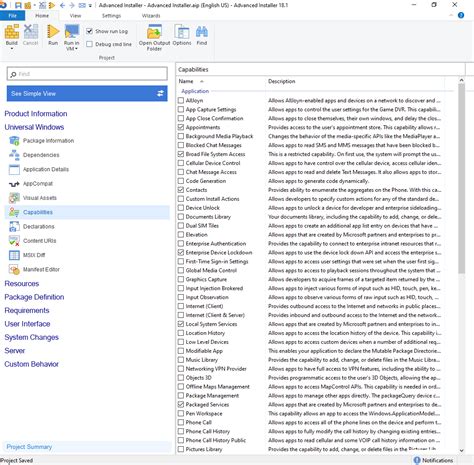The height and width of the screenshot is (465, 474).
Task: Uncheck the Contacts capability
Action: (x=181, y=190)
